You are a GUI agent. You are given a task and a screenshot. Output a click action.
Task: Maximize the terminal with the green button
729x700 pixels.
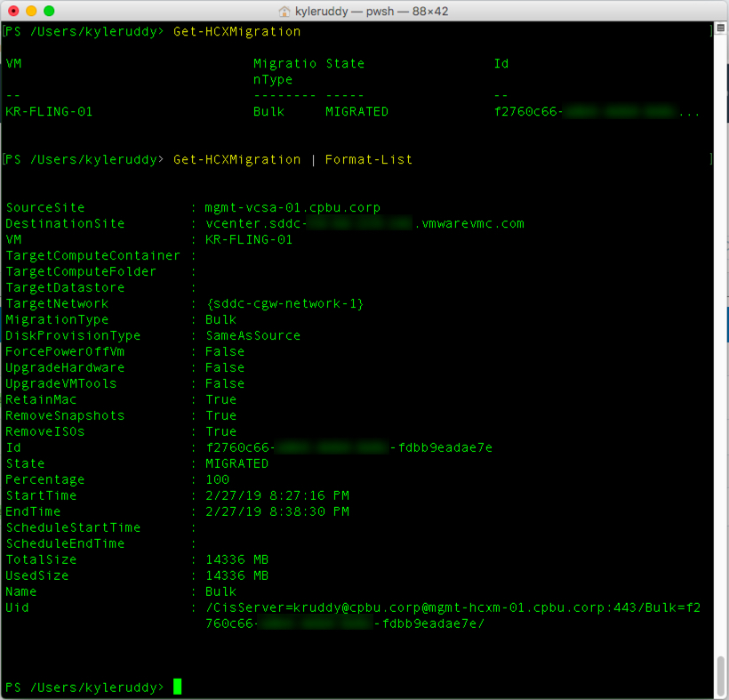pos(48,11)
